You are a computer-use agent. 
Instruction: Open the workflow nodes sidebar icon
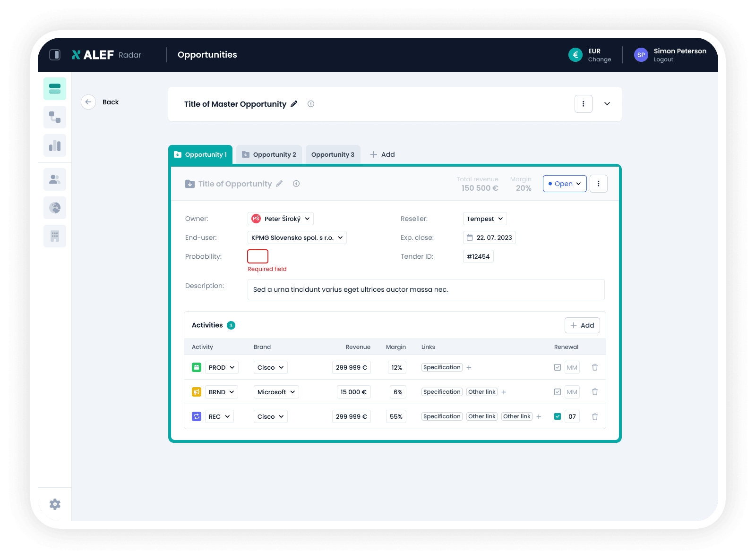point(55,117)
